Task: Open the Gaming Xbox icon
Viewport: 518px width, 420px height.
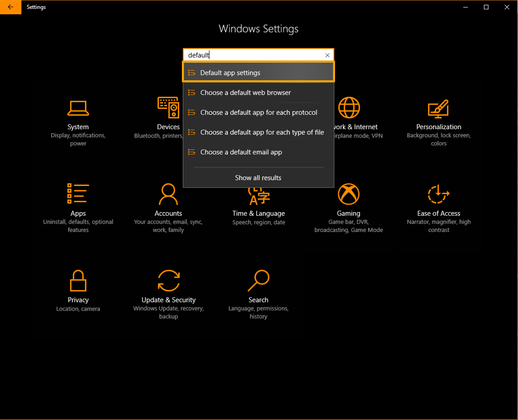Action: [x=349, y=194]
